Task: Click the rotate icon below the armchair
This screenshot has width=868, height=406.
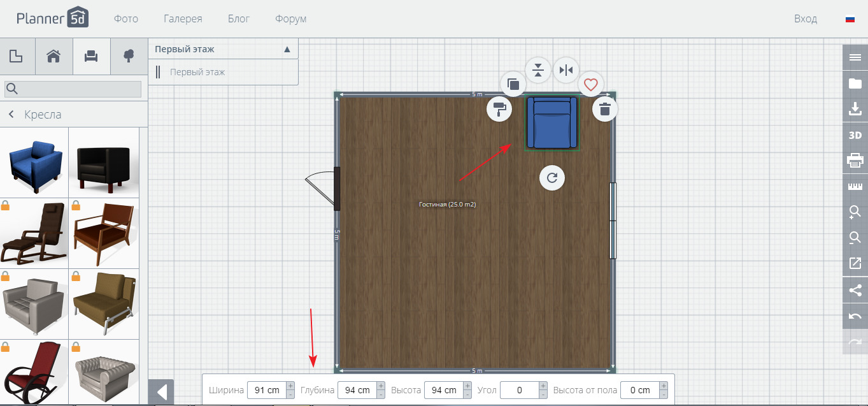Action: [x=552, y=178]
